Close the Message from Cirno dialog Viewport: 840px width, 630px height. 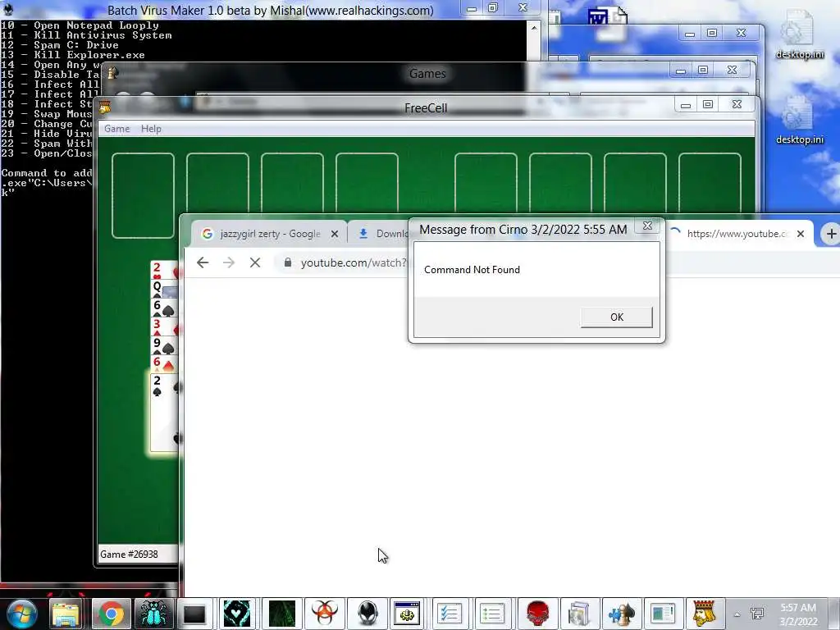coord(647,226)
